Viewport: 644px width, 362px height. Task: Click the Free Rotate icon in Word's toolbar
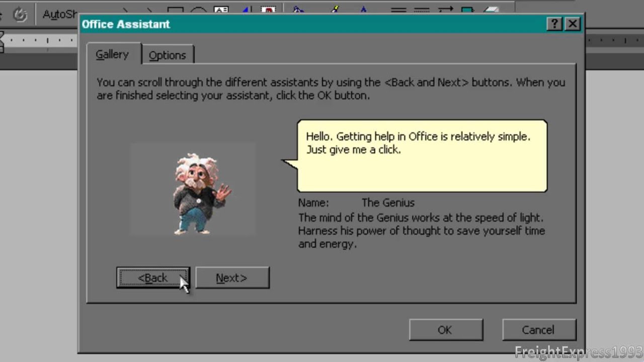tap(20, 14)
